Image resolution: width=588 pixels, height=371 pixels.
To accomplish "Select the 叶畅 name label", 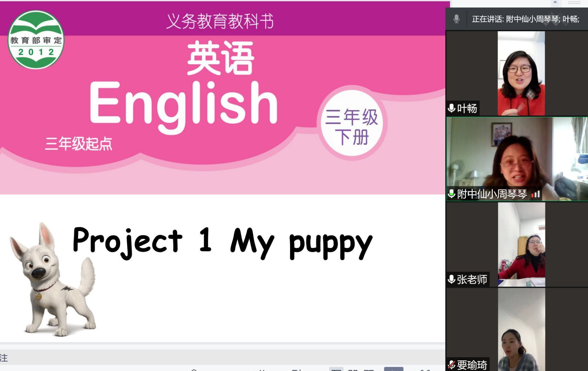I will pos(467,108).
